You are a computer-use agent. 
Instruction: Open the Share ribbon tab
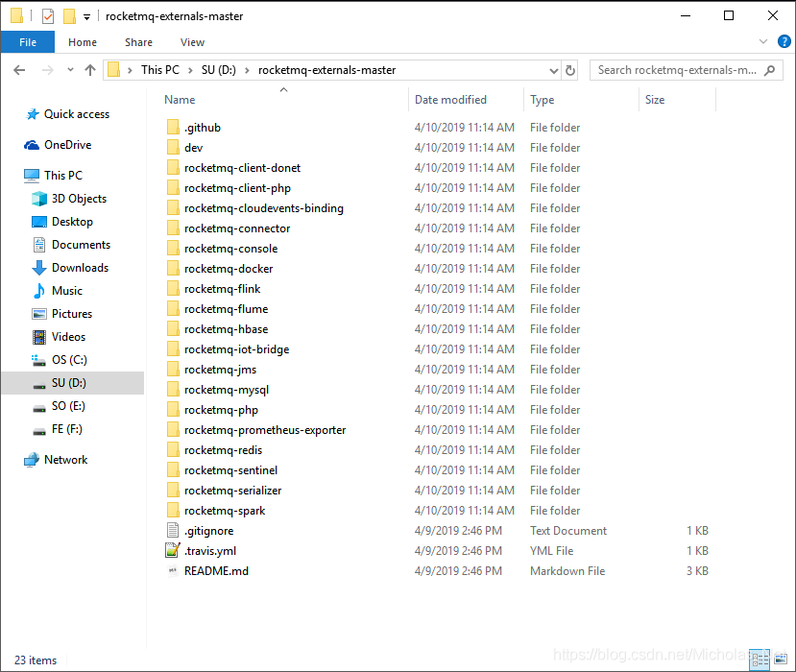(x=138, y=42)
